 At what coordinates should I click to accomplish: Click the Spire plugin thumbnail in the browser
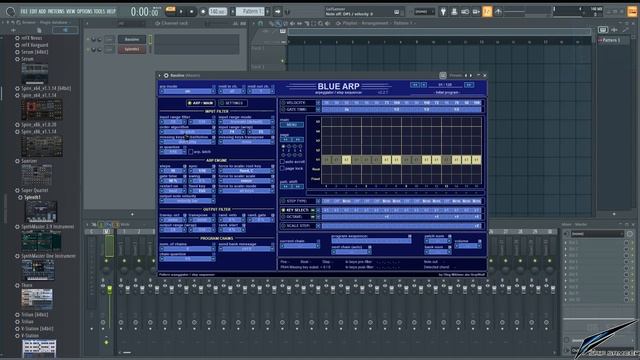coord(42,109)
